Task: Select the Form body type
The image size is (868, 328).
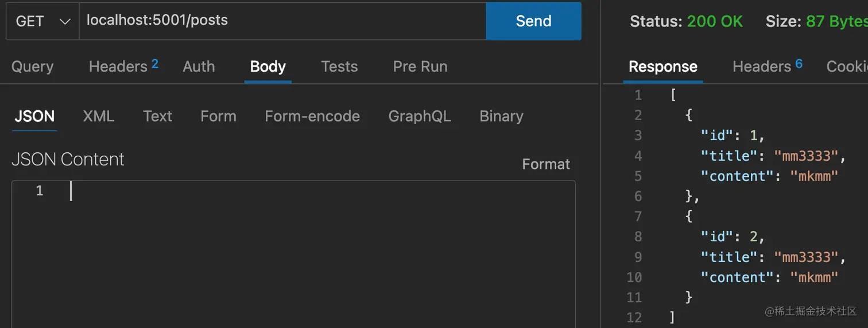Action: 218,116
